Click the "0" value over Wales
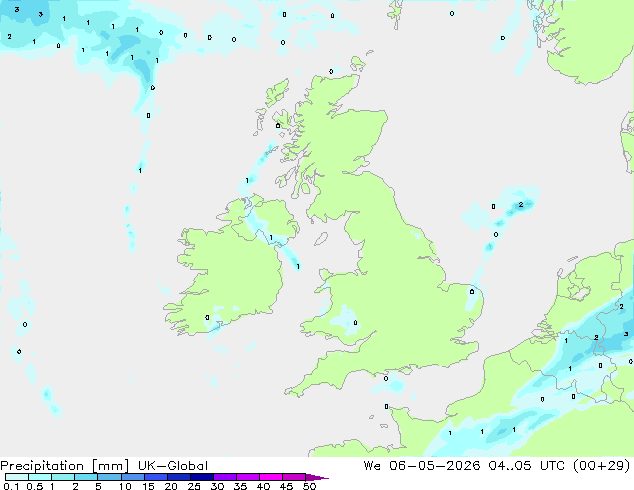Image resolution: width=634 pixels, height=490 pixels. pyautogui.click(x=355, y=323)
